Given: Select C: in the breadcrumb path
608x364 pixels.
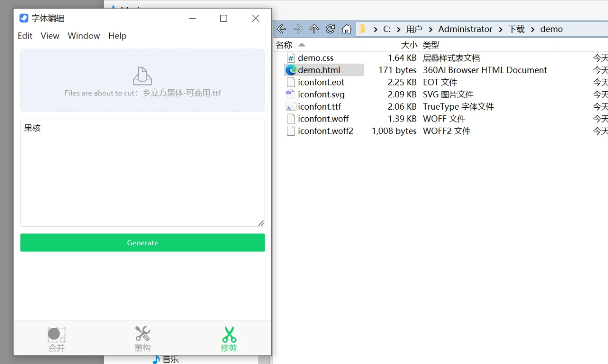Looking at the screenshot, I should [x=387, y=29].
